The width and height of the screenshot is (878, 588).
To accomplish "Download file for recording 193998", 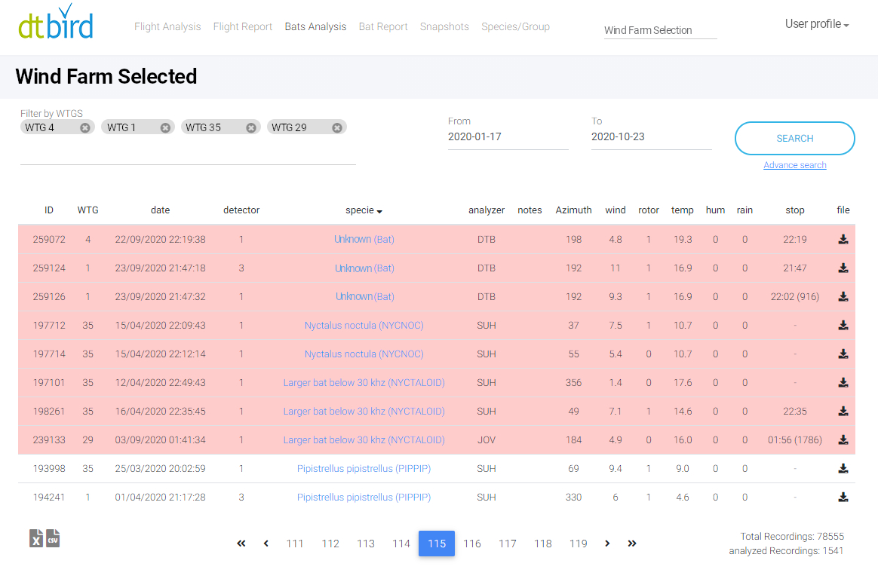I will [843, 469].
